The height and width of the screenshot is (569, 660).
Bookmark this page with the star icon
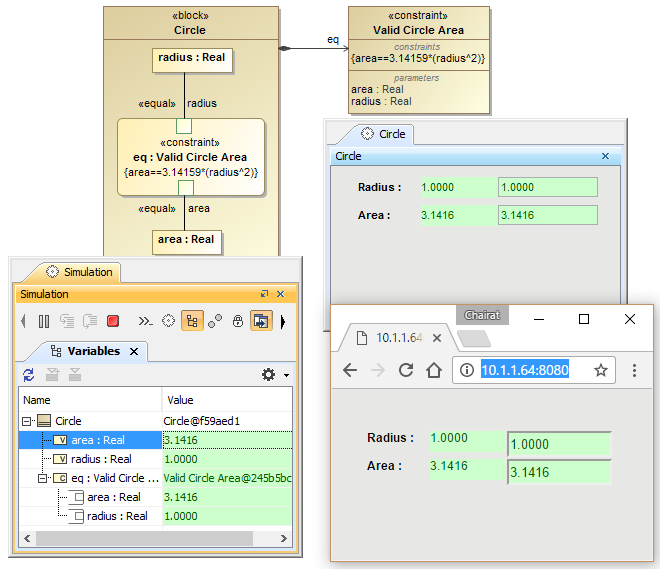(601, 370)
